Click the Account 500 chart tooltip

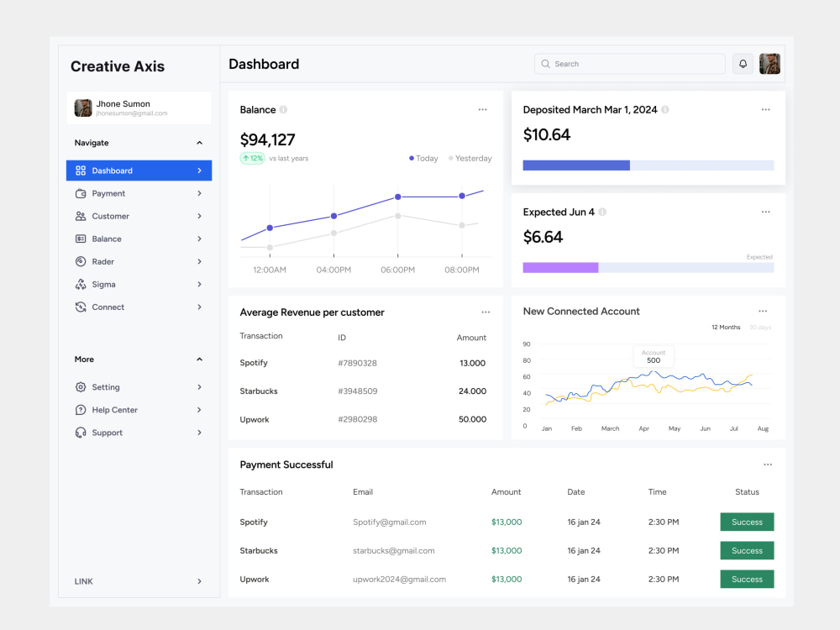(x=654, y=357)
